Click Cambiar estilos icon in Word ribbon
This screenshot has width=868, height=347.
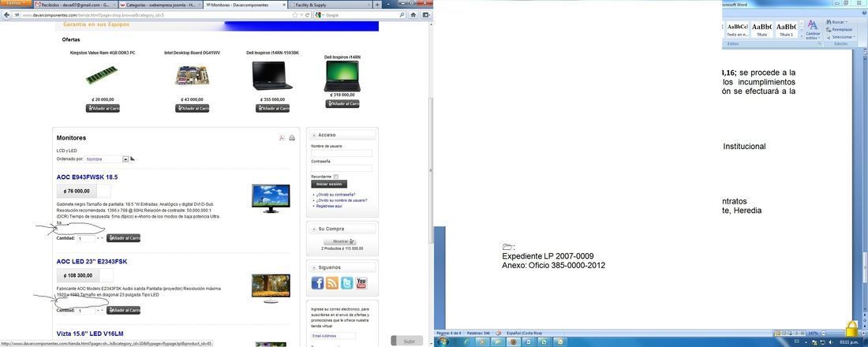(813, 24)
